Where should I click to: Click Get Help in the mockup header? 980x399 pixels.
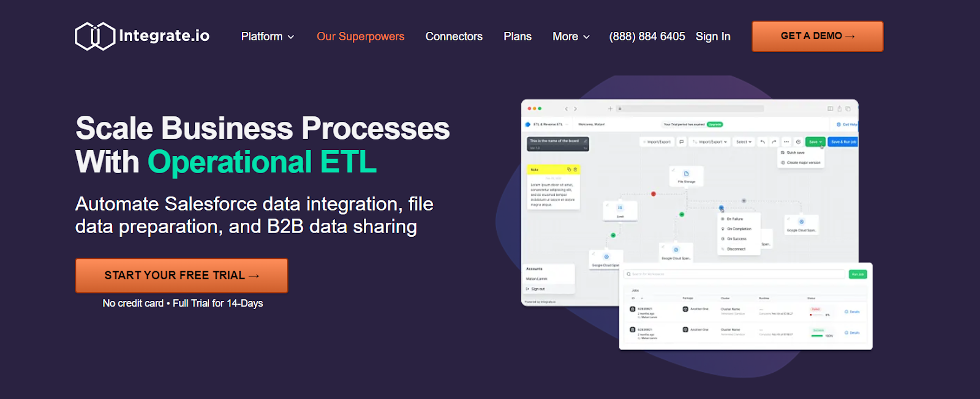pos(846,124)
